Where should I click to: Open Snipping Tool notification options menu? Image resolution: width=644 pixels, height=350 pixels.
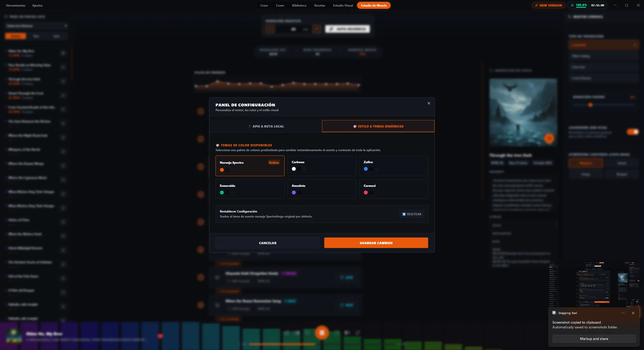(623, 313)
